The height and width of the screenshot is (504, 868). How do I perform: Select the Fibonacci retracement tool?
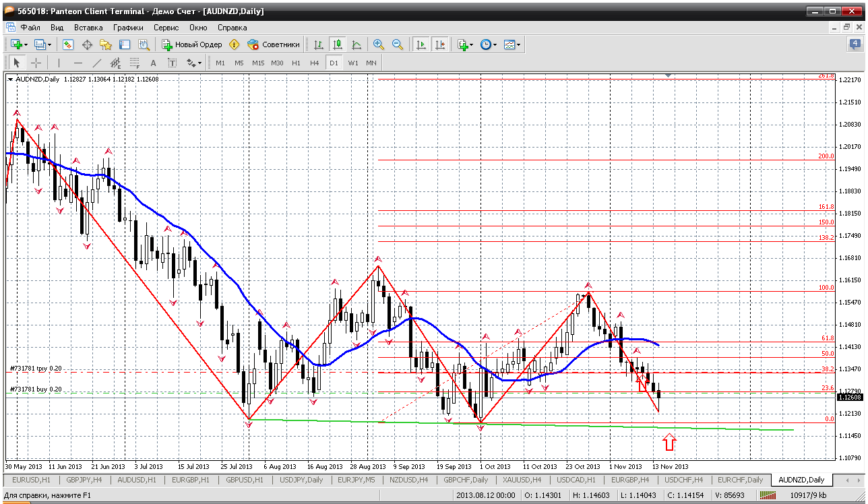(x=134, y=63)
